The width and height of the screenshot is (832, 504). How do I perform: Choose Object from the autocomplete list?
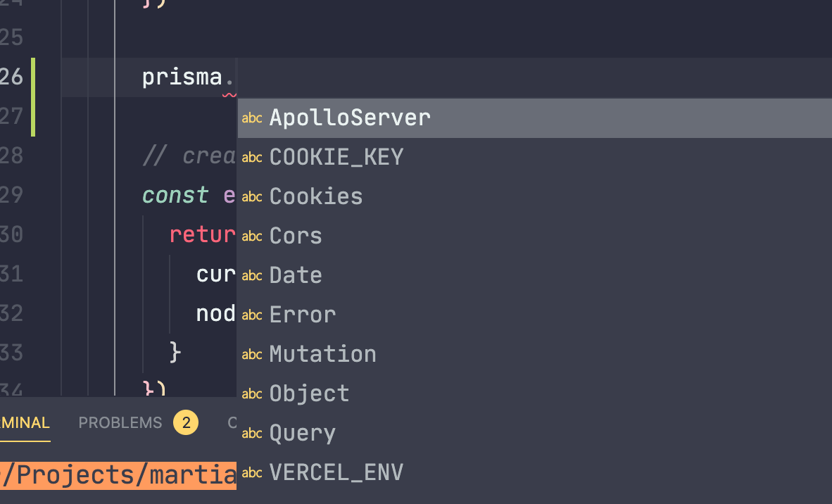[x=309, y=393]
